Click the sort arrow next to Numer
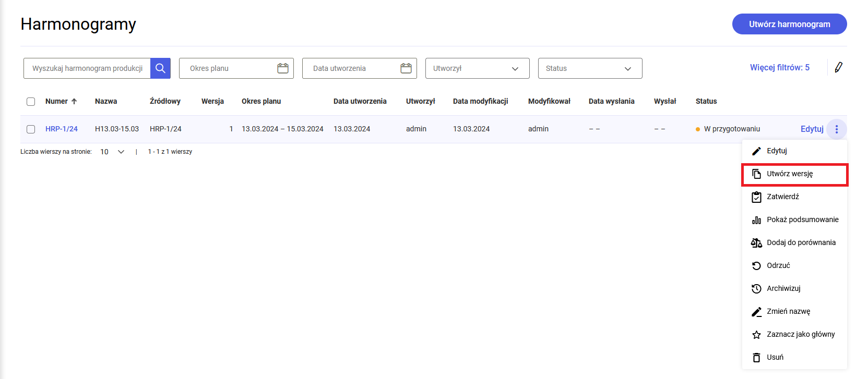Screen dimensions: 868x379 click(74, 101)
